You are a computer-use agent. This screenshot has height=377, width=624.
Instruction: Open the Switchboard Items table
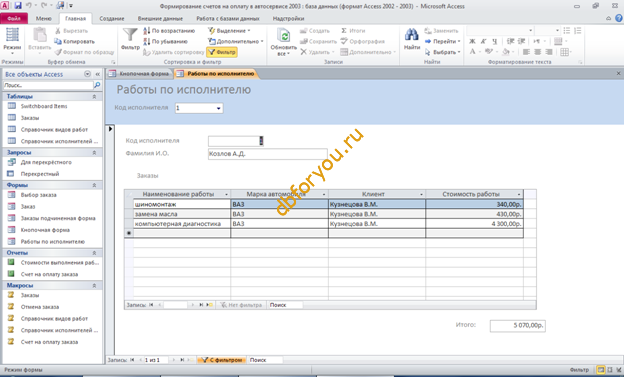[44, 106]
